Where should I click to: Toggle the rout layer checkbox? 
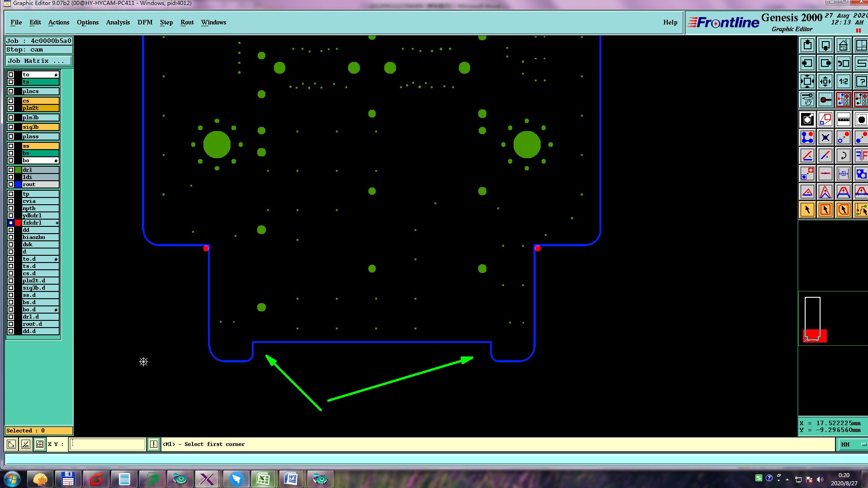point(11,184)
